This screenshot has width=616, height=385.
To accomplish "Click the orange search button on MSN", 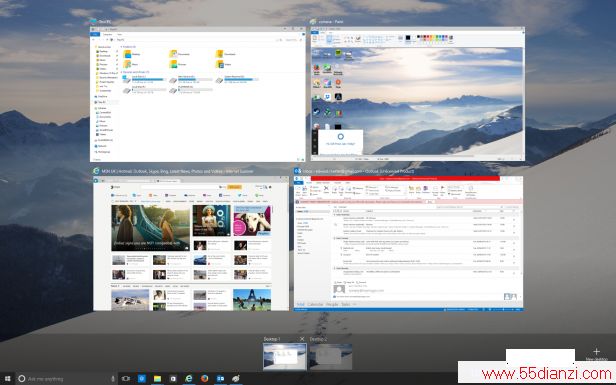I will click(235, 187).
